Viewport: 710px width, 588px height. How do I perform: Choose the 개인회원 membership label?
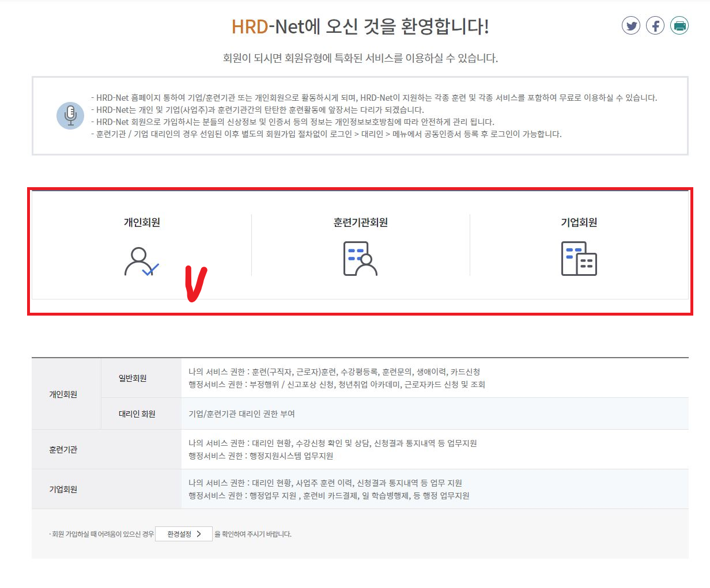(x=142, y=222)
